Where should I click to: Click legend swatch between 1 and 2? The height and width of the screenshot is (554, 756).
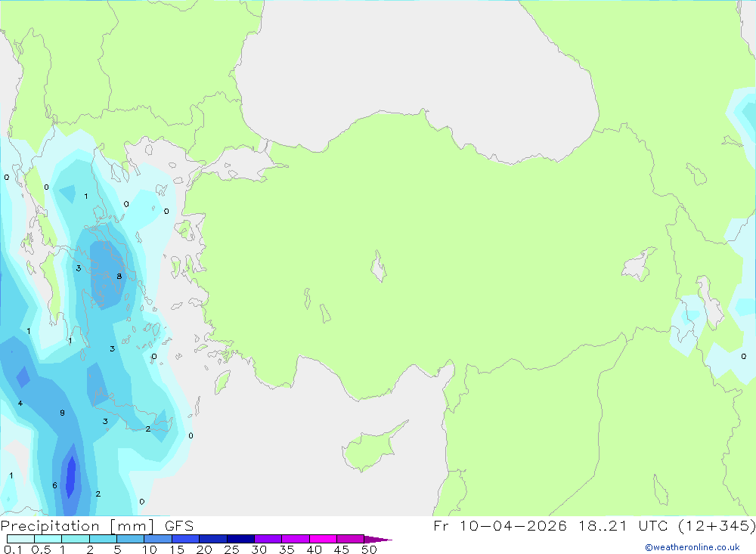[76, 539]
